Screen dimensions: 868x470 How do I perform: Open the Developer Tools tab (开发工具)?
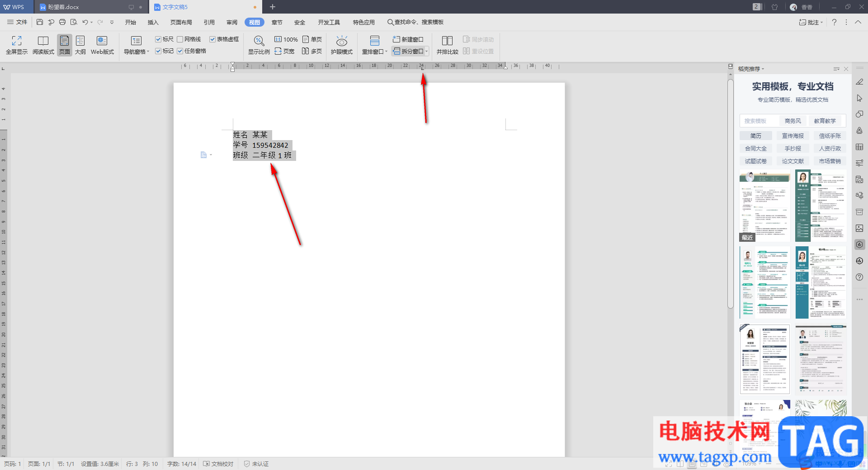(329, 22)
